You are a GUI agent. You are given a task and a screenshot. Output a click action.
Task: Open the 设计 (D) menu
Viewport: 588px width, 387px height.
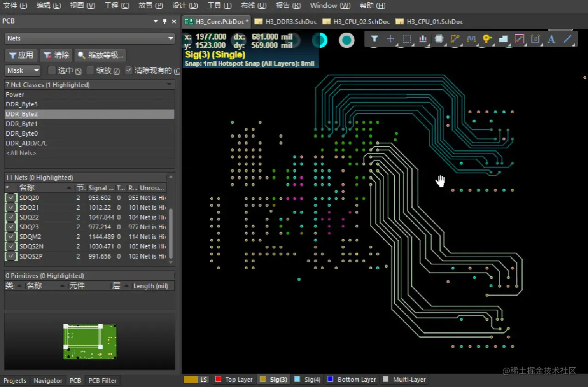(185, 6)
